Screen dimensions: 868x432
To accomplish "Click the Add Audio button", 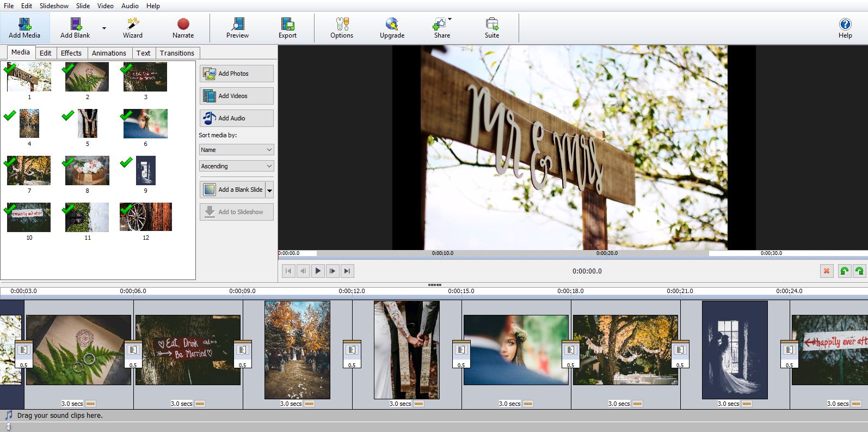I will 236,118.
